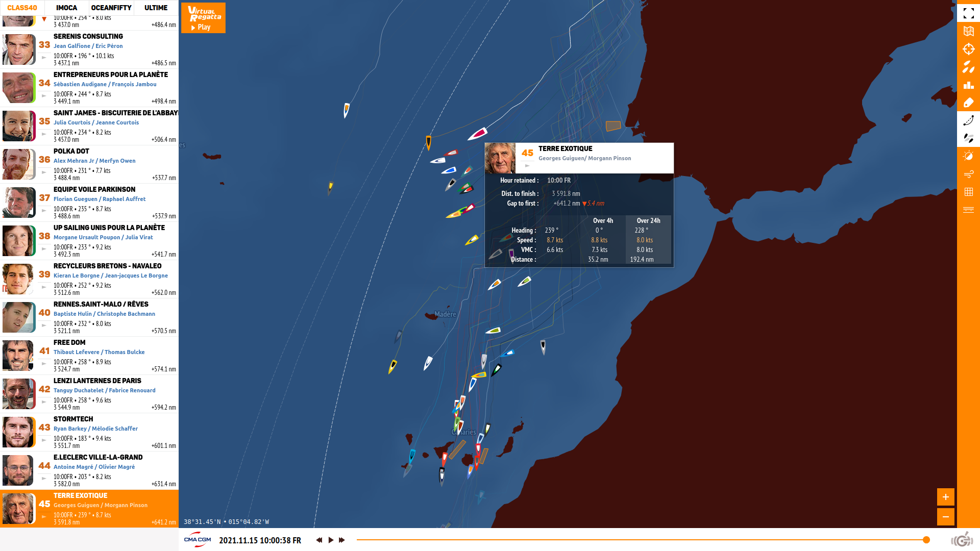Zoom out the map with minus button

945,517
